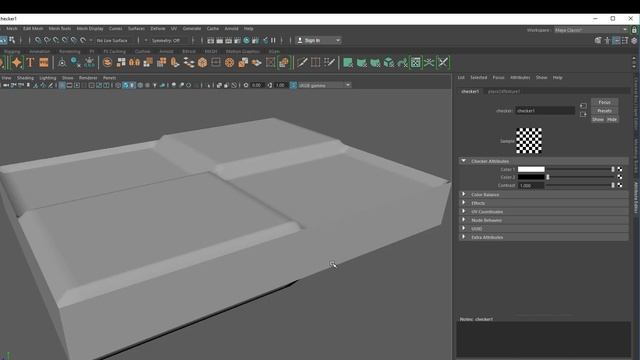Click the green contour stretch UV shelf icon
This screenshot has height=360, width=640.
point(402,62)
